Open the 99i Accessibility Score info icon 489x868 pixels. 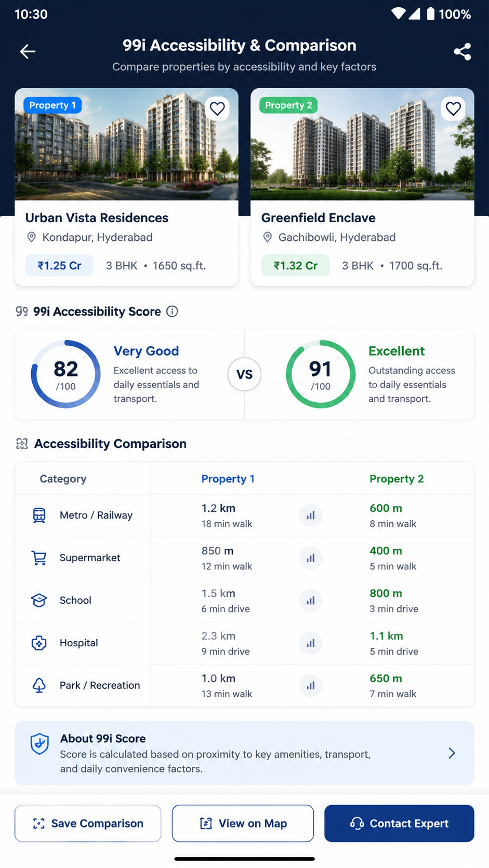tap(172, 311)
